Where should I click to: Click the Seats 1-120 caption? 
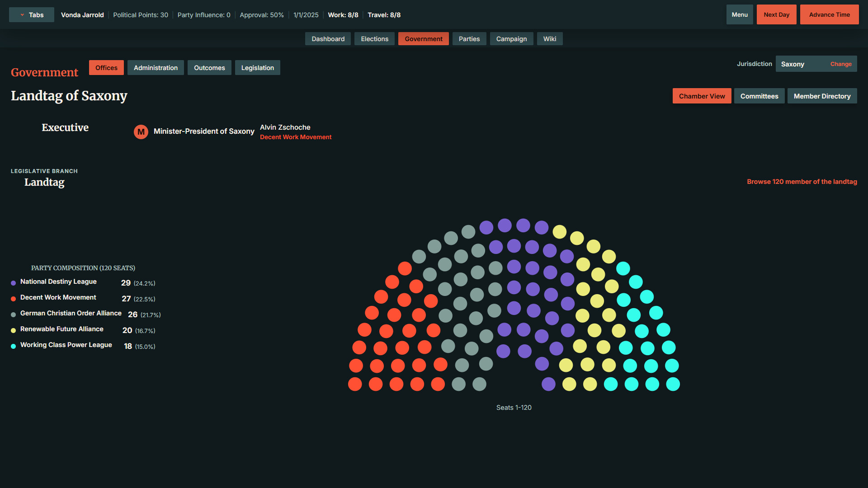coord(514,408)
